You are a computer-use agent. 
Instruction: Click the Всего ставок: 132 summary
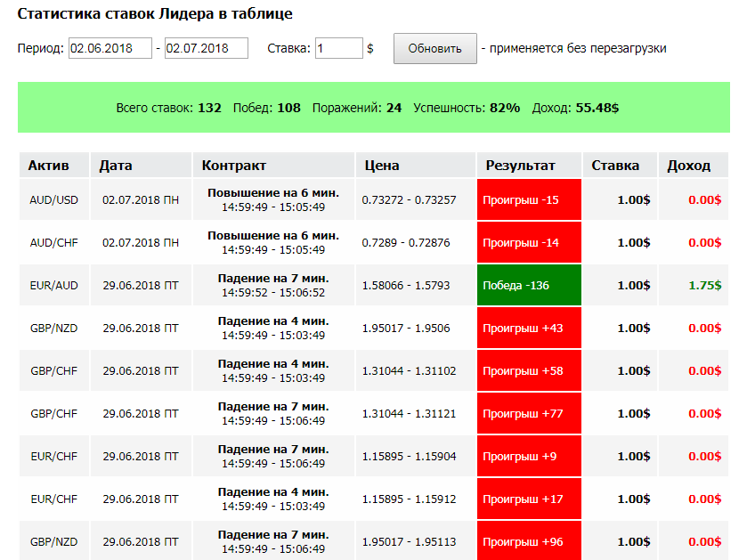168,108
